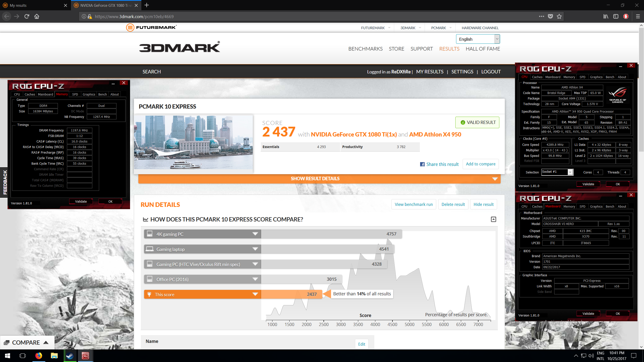
Task: Click the PCMark 10 city thumbnail
Action: tap(193, 142)
